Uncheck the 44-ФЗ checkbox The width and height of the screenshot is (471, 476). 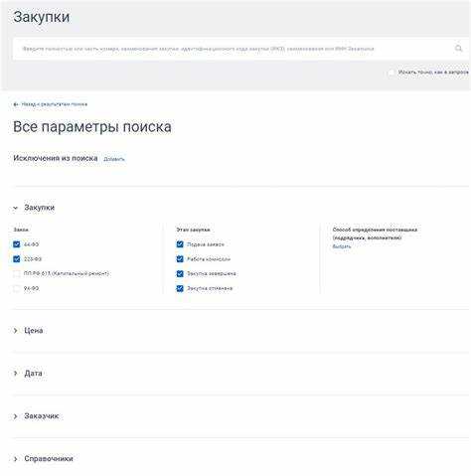pyautogui.click(x=17, y=244)
